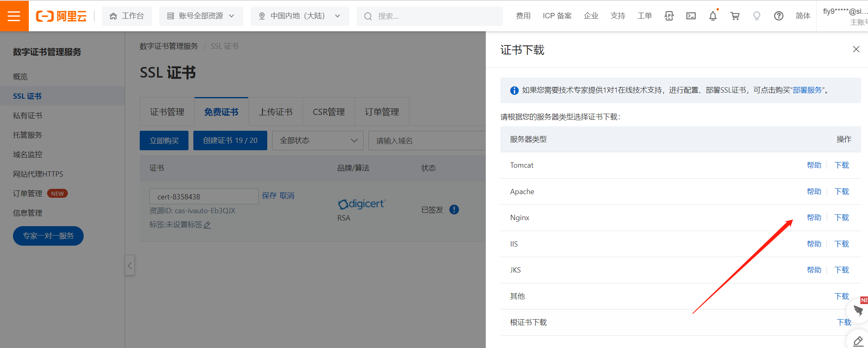Open the 工单 top menu
This screenshot has height=348, width=868.
[x=645, y=16]
